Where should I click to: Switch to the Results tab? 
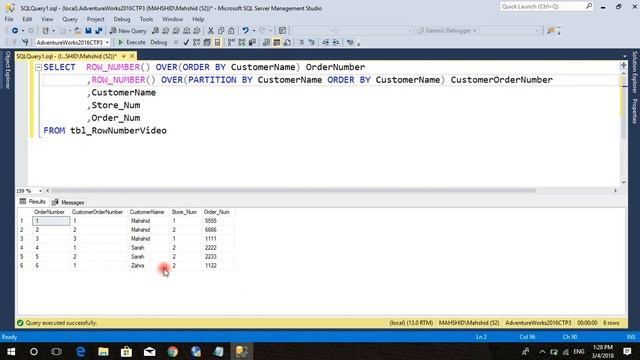(x=33, y=202)
